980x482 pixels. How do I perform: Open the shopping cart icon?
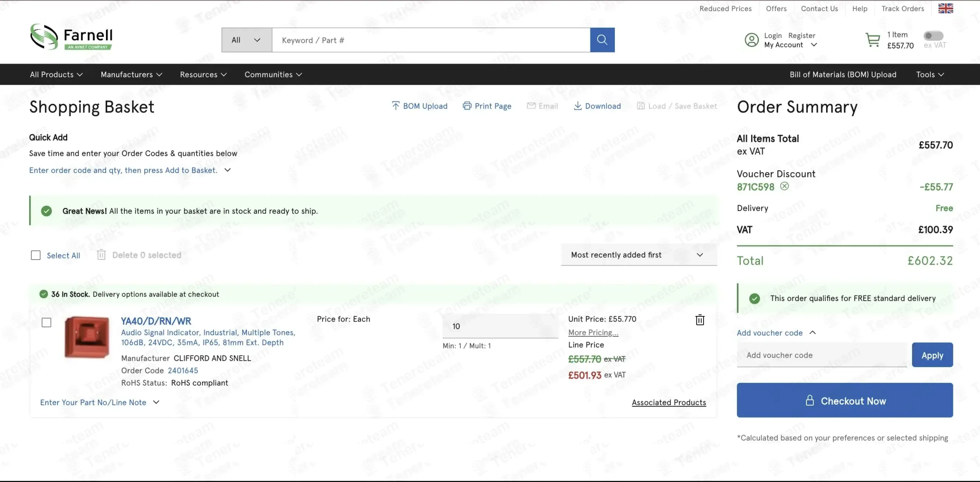click(872, 40)
